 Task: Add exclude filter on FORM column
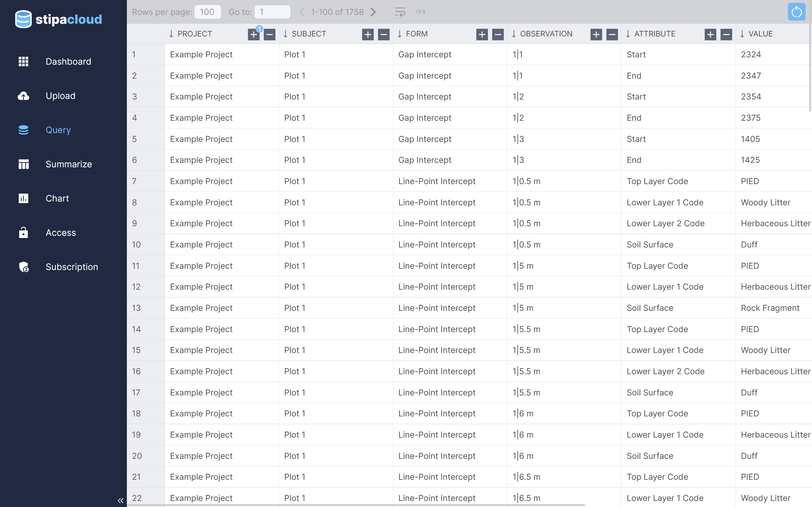(498, 34)
